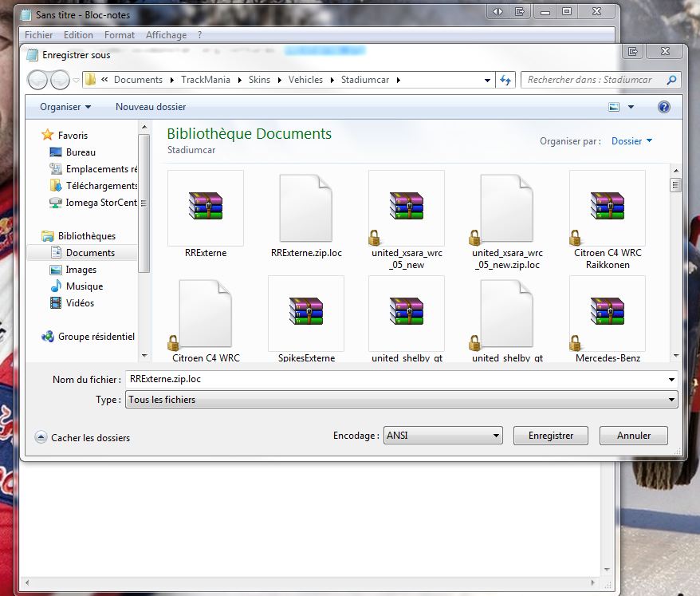Viewport: 700px width, 596px height.
Task: Select the RRExterne.zip.loc file icon
Action: point(306,207)
